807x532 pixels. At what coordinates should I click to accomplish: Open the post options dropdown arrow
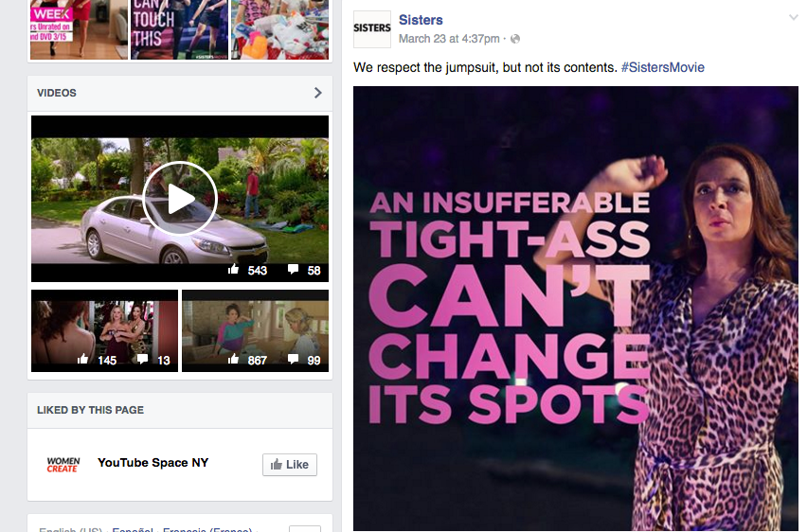pyautogui.click(x=794, y=18)
